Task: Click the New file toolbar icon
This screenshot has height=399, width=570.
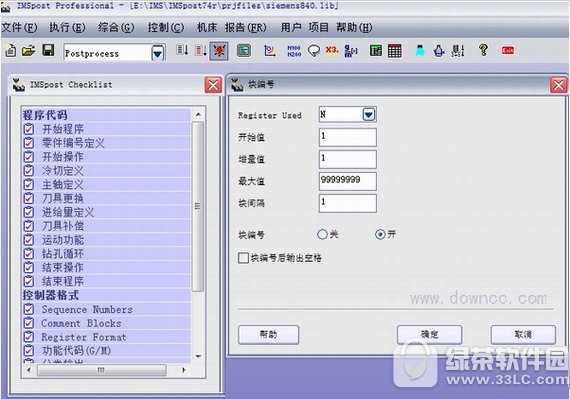Action: 10,51
